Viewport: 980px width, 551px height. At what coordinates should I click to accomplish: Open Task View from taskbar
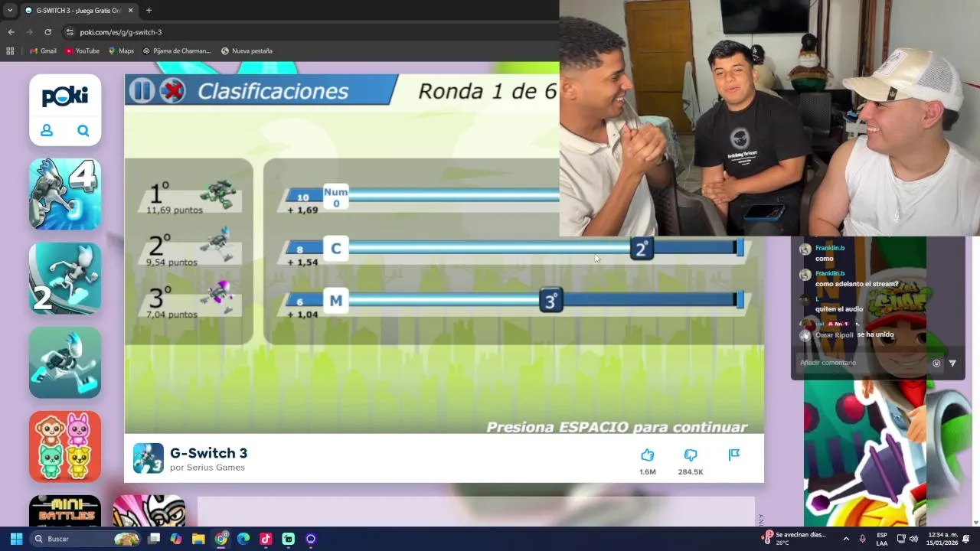154,539
